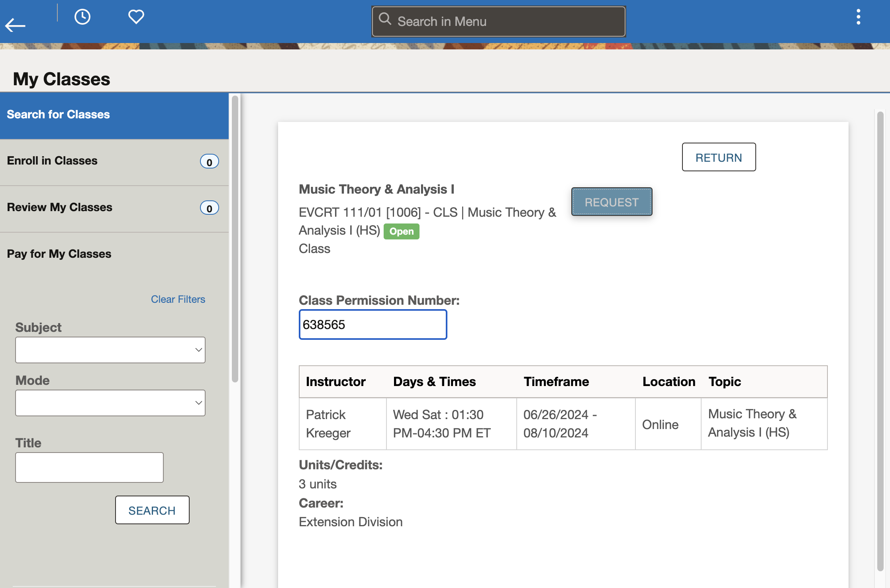Click the main panel vertical scrollbar
The width and height of the screenshot is (890, 588).
click(x=880, y=341)
